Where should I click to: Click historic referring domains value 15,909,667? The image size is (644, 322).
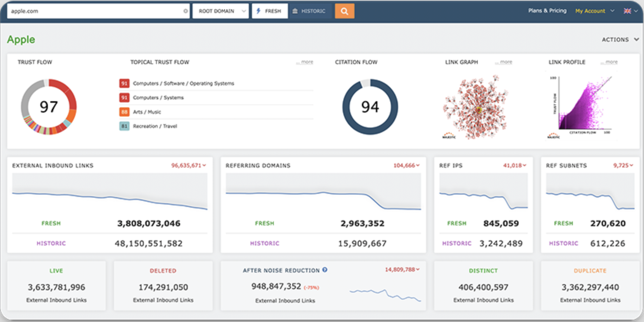[362, 244]
